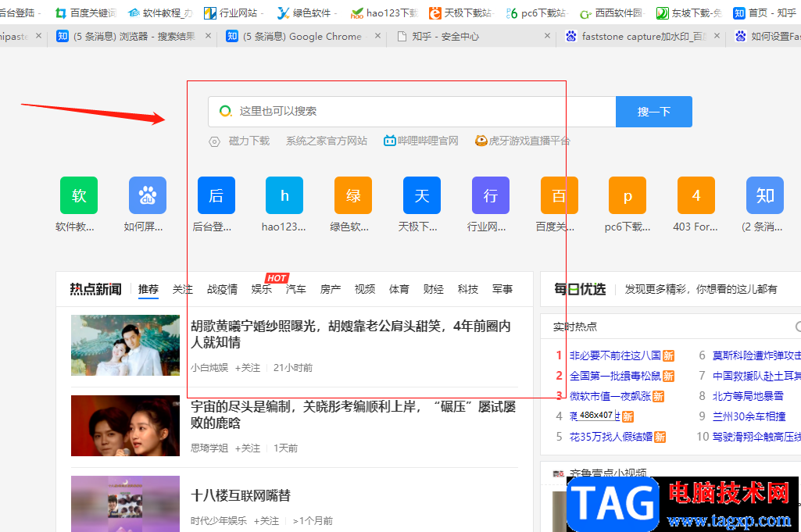This screenshot has height=532, width=801.
Task: Open the 虎牙游戏直播平台 quick link
Action: (523, 141)
